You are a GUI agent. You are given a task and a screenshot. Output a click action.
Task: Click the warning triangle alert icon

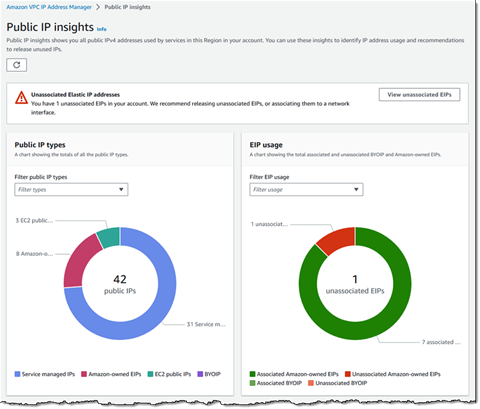coord(21,98)
